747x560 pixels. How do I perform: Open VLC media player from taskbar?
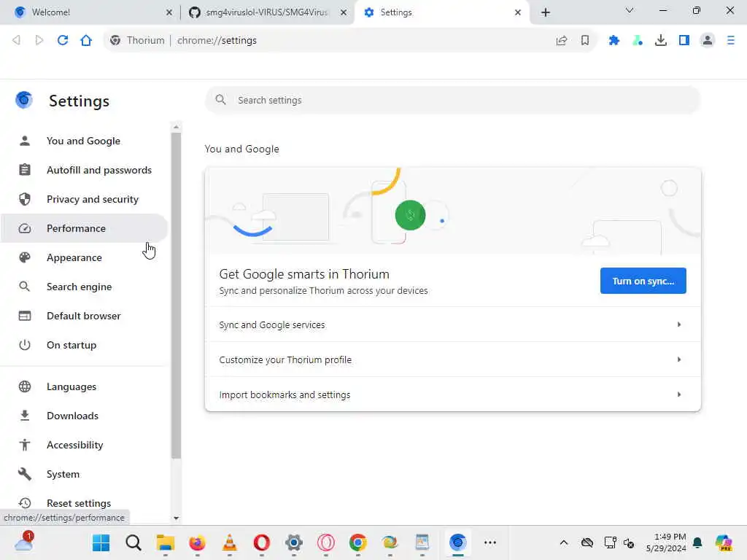pos(230,542)
